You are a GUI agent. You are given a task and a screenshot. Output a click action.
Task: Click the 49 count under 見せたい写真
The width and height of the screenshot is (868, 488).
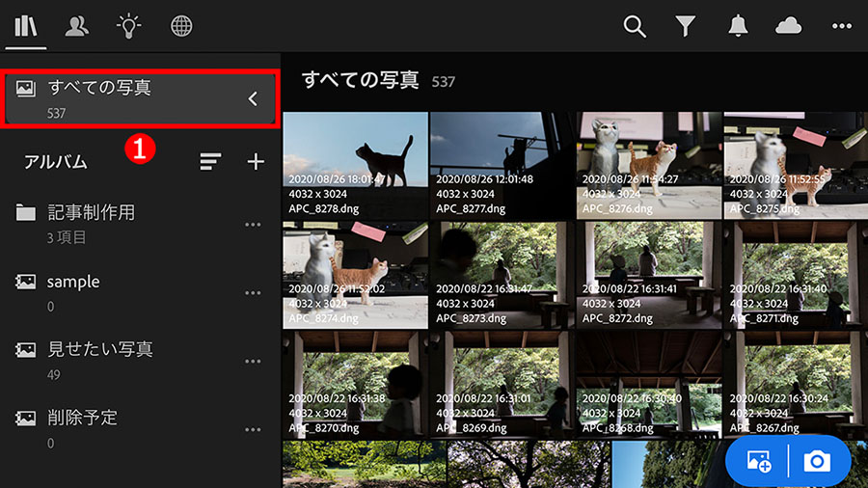[x=54, y=374]
